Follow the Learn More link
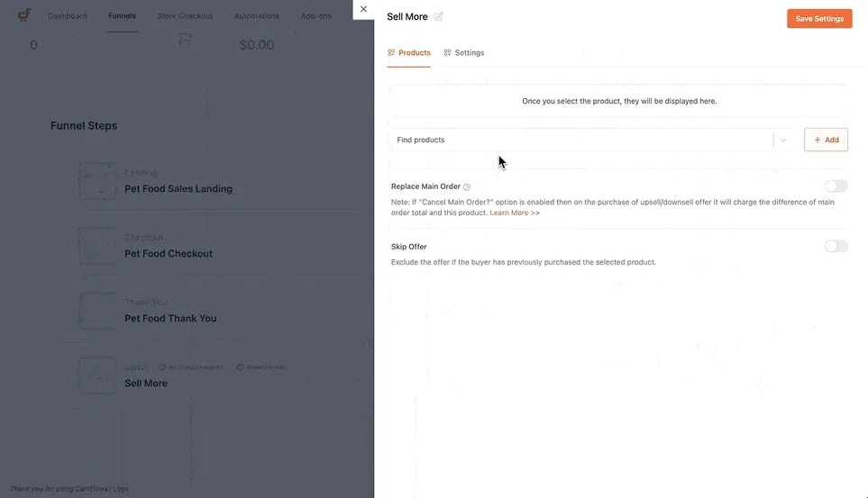This screenshot has height=498, width=868. pyautogui.click(x=515, y=213)
